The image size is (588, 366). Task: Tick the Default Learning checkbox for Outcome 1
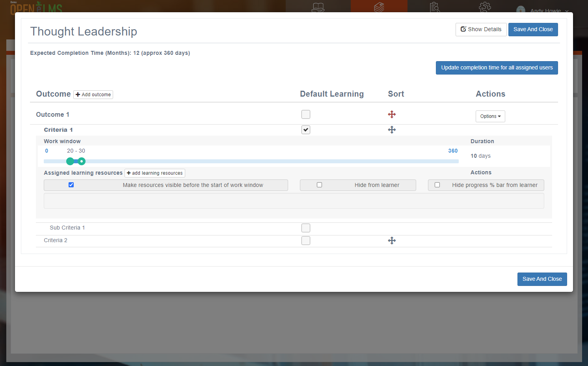click(x=306, y=114)
